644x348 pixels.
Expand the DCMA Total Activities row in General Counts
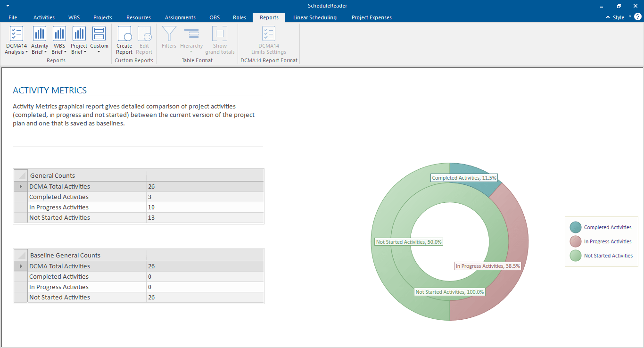point(20,187)
